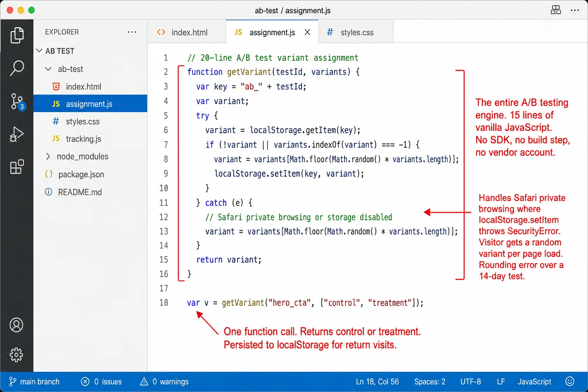Click the comment on line 1
The height and width of the screenshot is (392, 588).
click(x=273, y=58)
